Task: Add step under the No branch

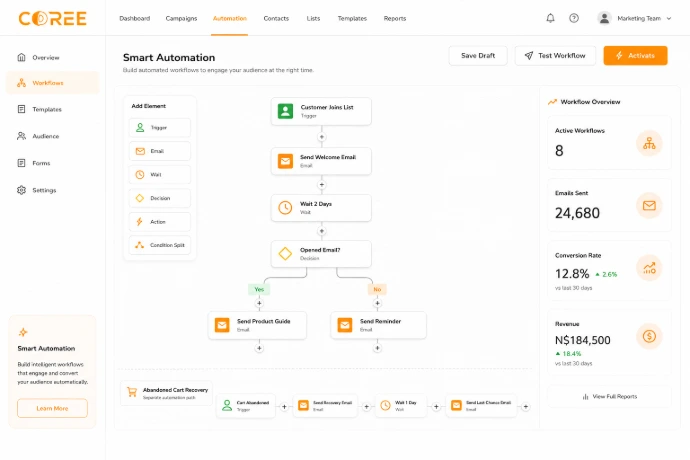Action: (377, 303)
